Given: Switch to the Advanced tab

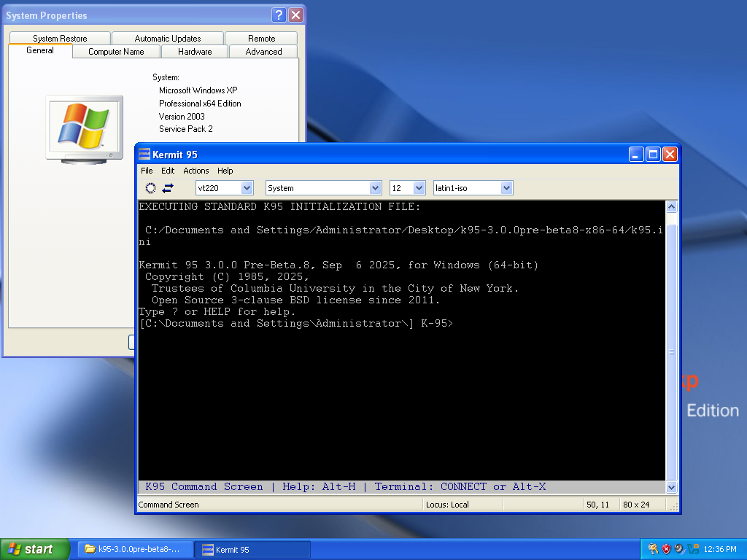Looking at the screenshot, I should point(263,52).
